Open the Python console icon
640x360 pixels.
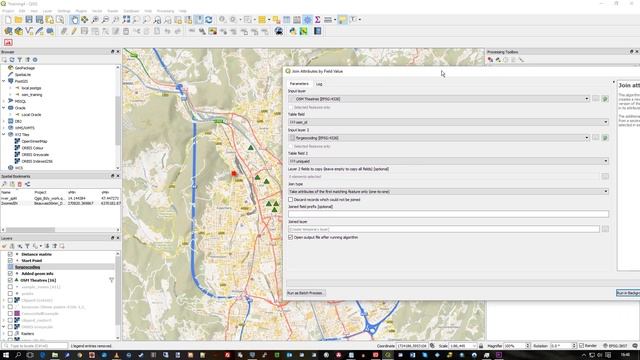(293, 31)
